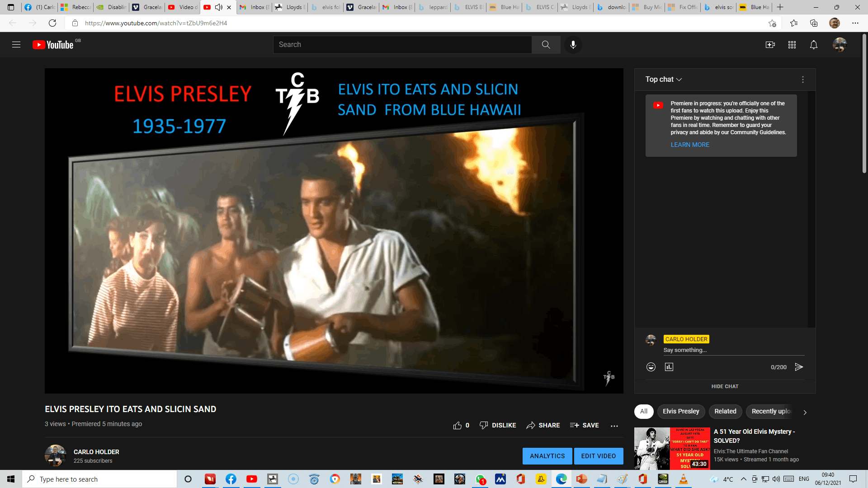Create a poll via chat poll icon
The image size is (868, 488).
pyautogui.click(x=669, y=367)
